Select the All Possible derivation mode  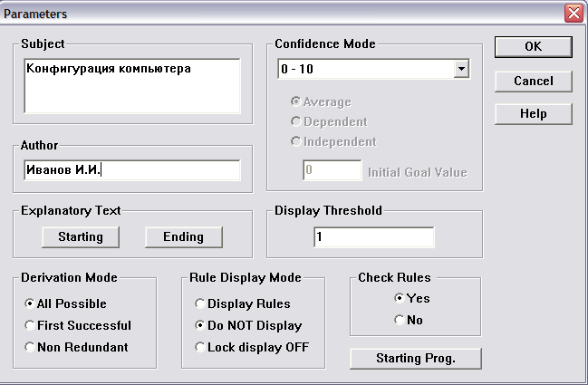click(x=65, y=303)
